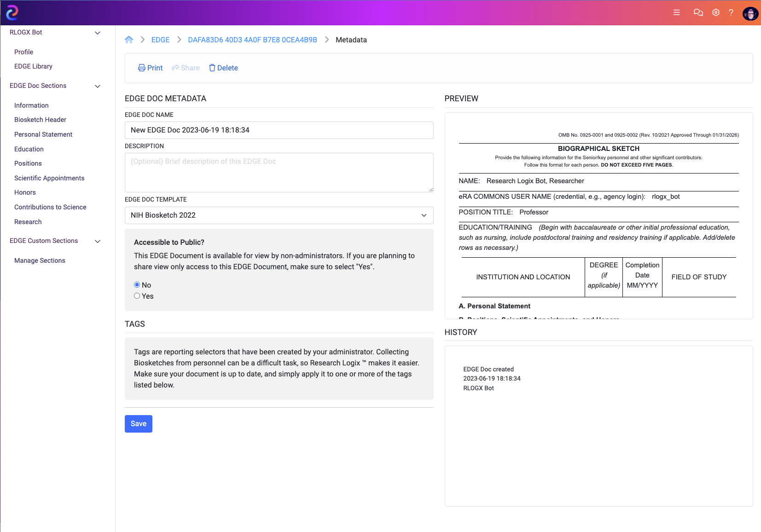Open the hamburger menu in the header
The height and width of the screenshot is (532, 761).
[x=677, y=12]
